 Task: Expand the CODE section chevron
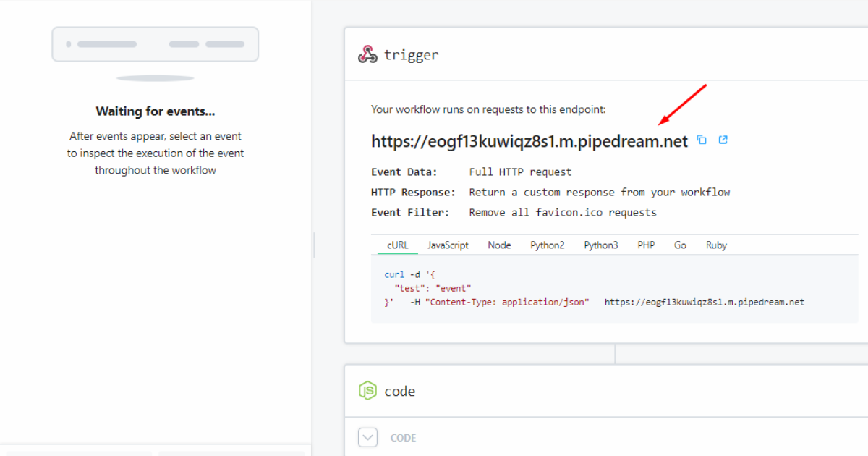(x=368, y=437)
